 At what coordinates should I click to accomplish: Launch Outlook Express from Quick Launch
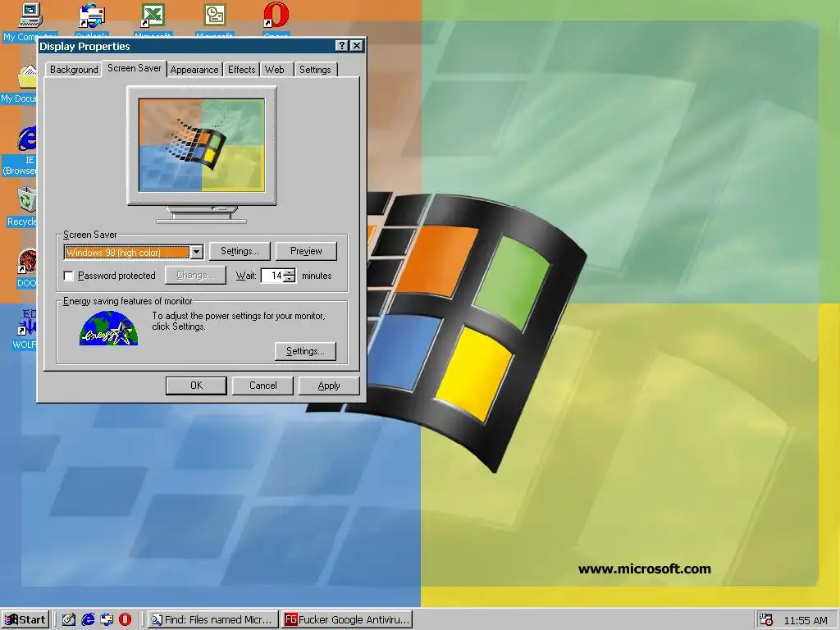coord(107,620)
